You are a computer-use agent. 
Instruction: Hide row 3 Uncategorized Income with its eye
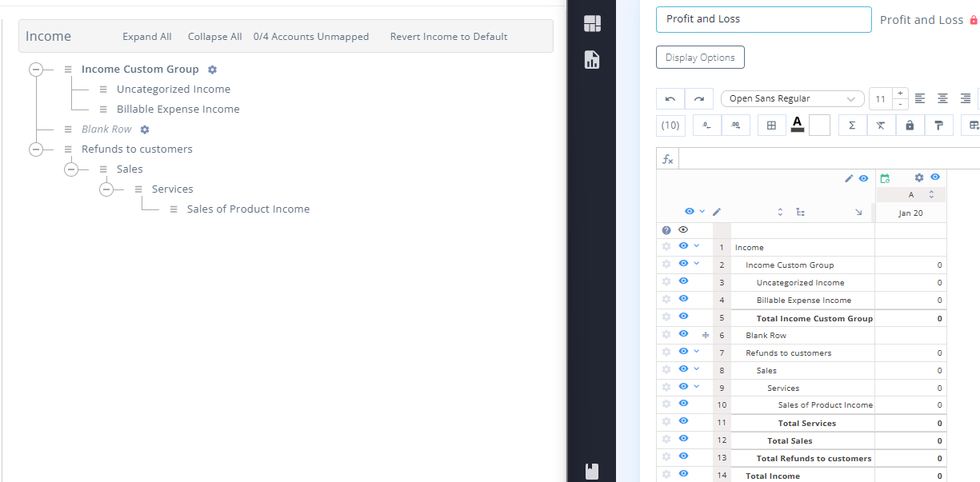684,281
